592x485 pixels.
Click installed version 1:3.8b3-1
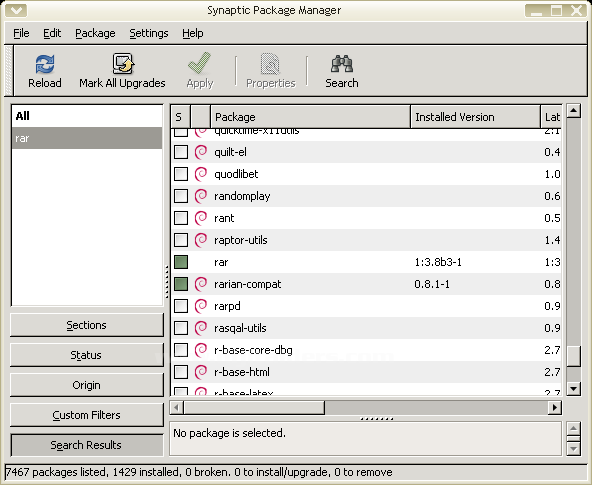click(438, 262)
